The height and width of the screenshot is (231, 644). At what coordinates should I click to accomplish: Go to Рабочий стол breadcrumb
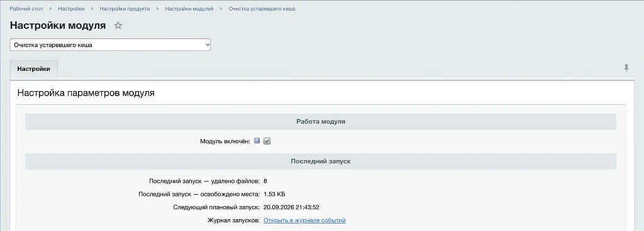point(26,9)
